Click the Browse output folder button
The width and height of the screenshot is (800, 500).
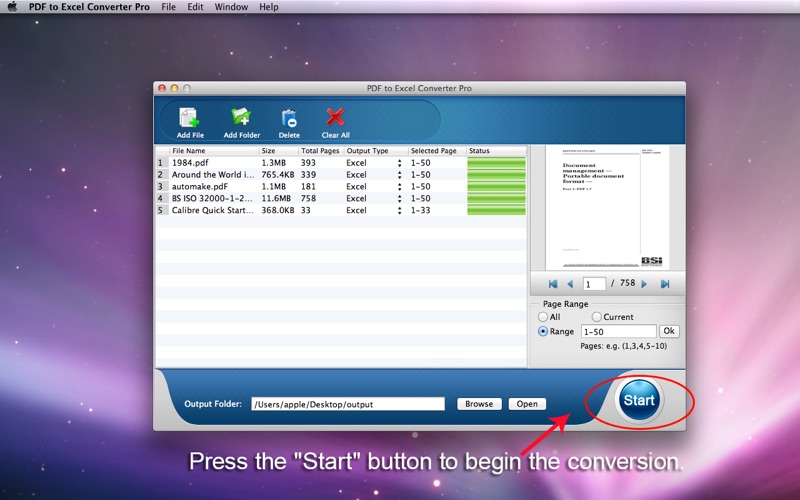pos(479,404)
